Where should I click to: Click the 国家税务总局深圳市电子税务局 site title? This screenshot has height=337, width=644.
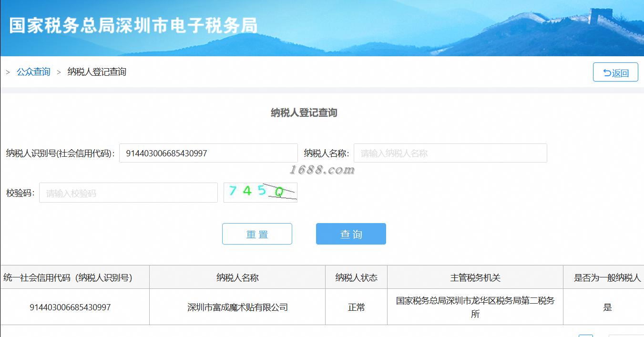[x=133, y=26]
